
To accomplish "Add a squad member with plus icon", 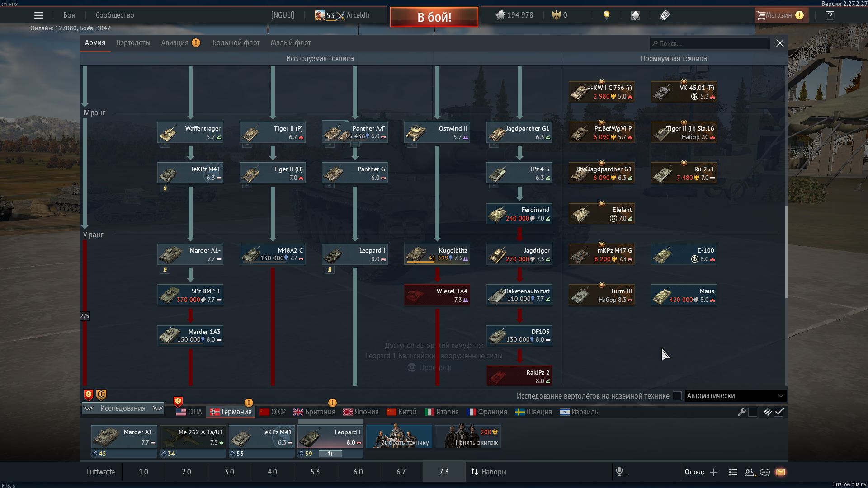I will [714, 472].
